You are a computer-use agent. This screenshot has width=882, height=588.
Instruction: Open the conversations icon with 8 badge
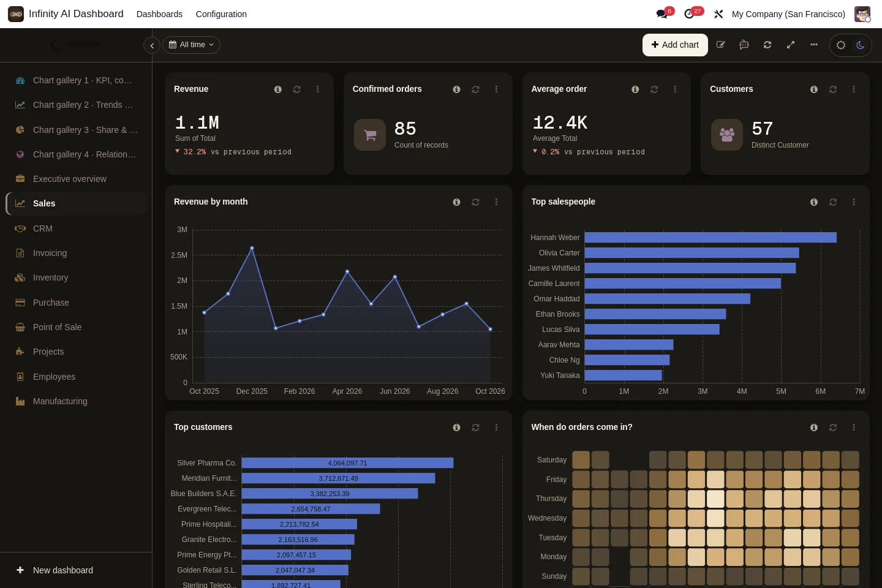(x=664, y=13)
